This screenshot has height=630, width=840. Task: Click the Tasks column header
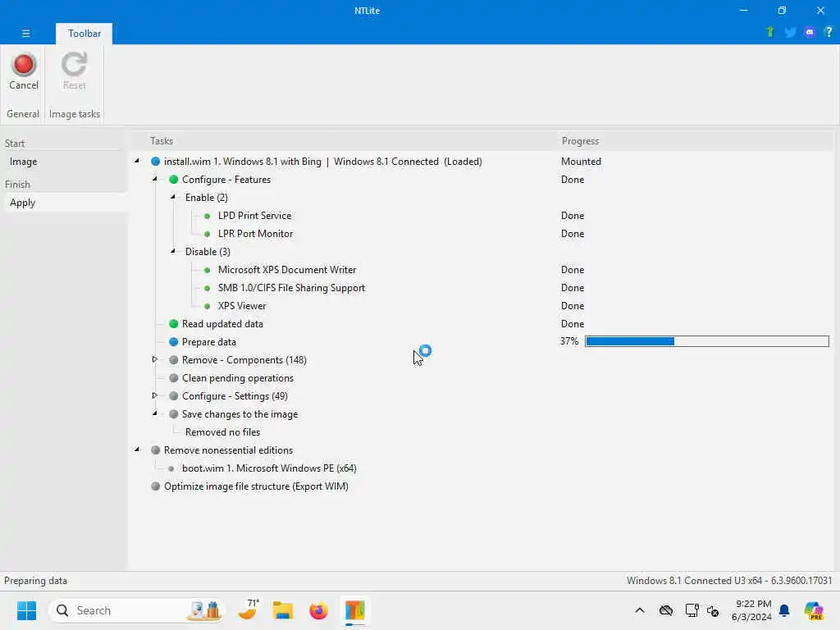[162, 141]
